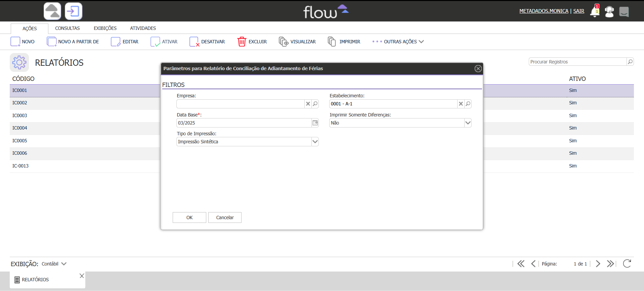Viewport: 644px width, 291px height.
Task: Go to the next page arrow
Action: (x=598, y=264)
